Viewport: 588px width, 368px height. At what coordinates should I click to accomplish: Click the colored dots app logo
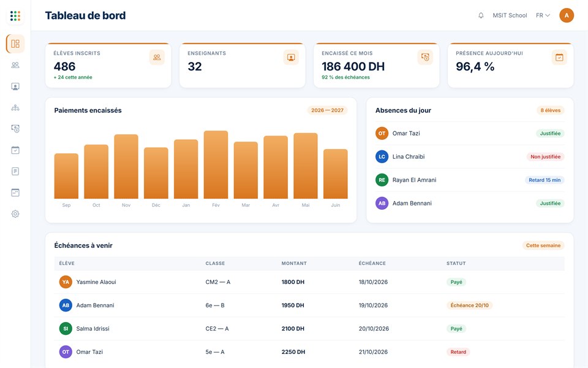click(x=15, y=16)
